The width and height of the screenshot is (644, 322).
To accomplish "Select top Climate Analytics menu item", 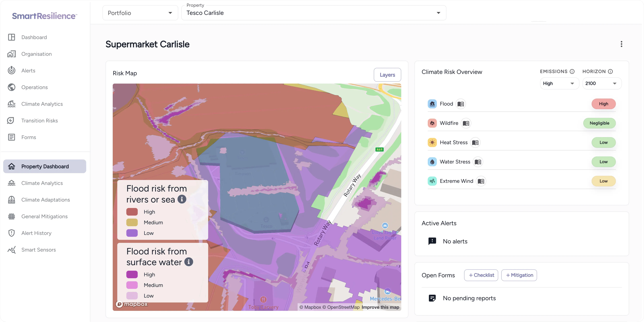I will 42,104.
